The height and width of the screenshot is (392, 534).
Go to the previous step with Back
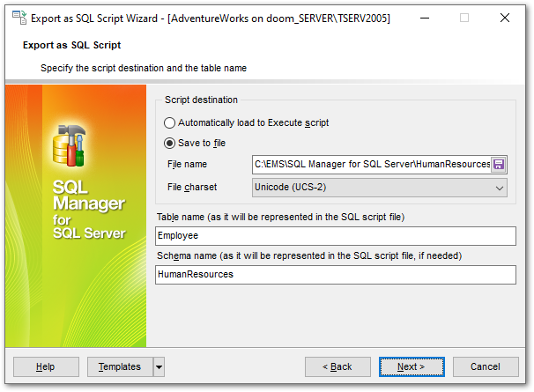[337, 366]
